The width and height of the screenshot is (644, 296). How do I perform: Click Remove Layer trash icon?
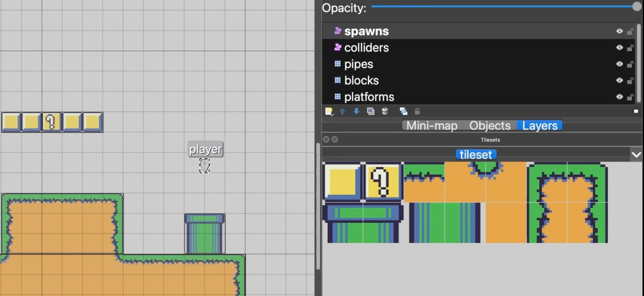pos(385,111)
